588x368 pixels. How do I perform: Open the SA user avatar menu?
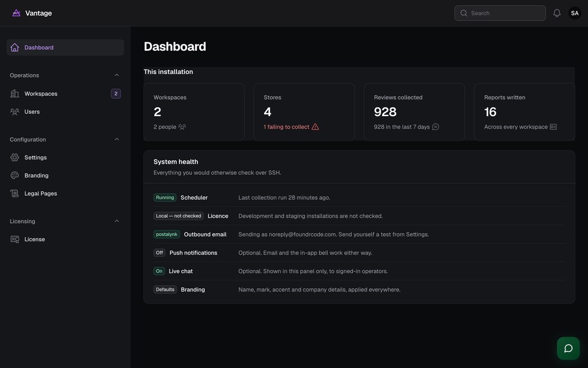click(x=575, y=13)
